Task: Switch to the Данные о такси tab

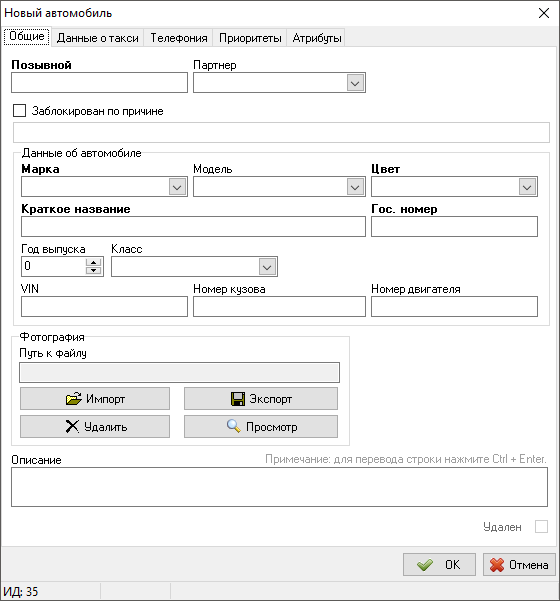Action: (x=98, y=38)
